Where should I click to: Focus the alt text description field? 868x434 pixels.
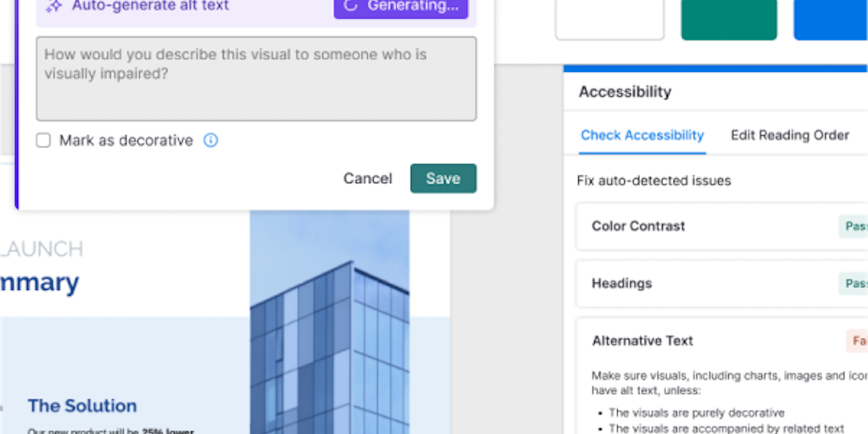coord(256,79)
